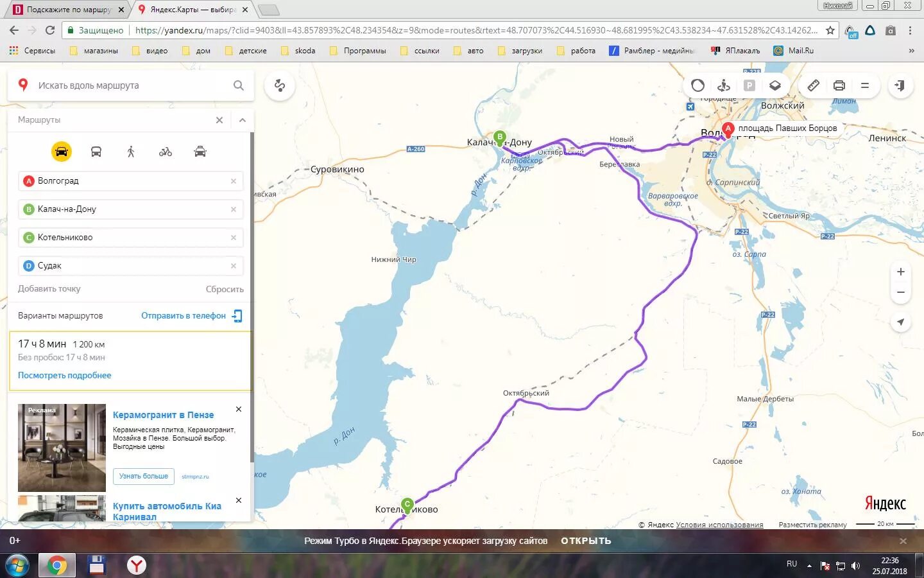Select the car route mode icon
924x578 pixels.
click(62, 152)
